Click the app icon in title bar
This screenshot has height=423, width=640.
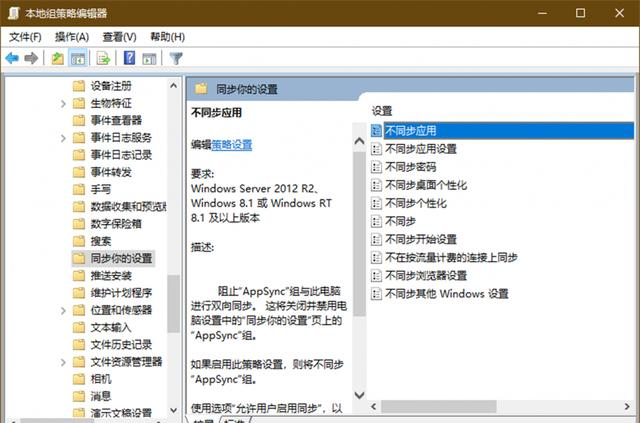[13, 13]
